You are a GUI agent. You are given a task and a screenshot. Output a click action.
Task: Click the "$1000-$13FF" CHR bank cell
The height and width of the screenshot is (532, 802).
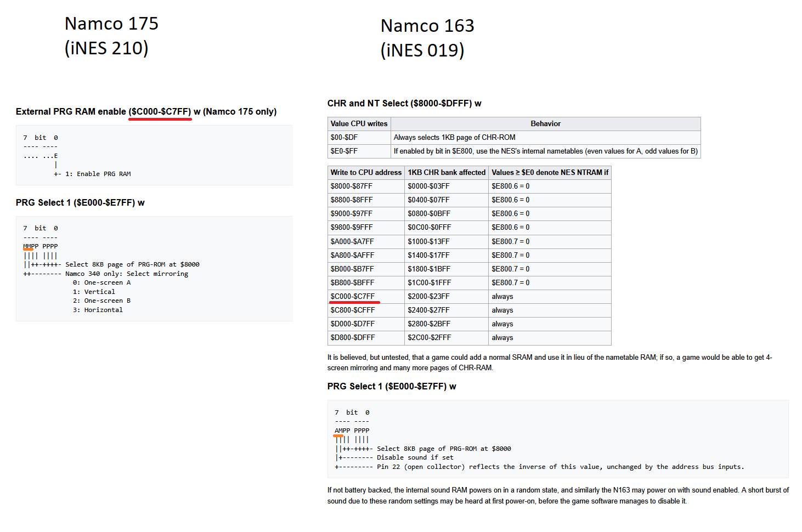coord(447,241)
